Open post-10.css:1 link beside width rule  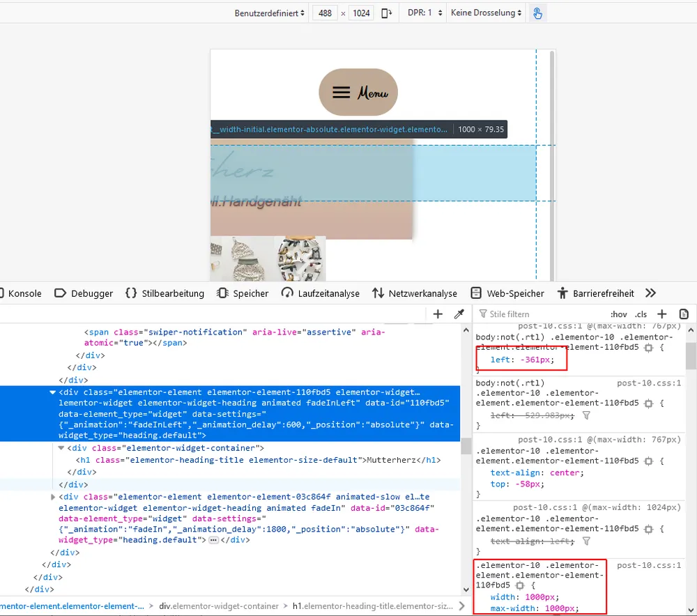pyautogui.click(x=648, y=565)
